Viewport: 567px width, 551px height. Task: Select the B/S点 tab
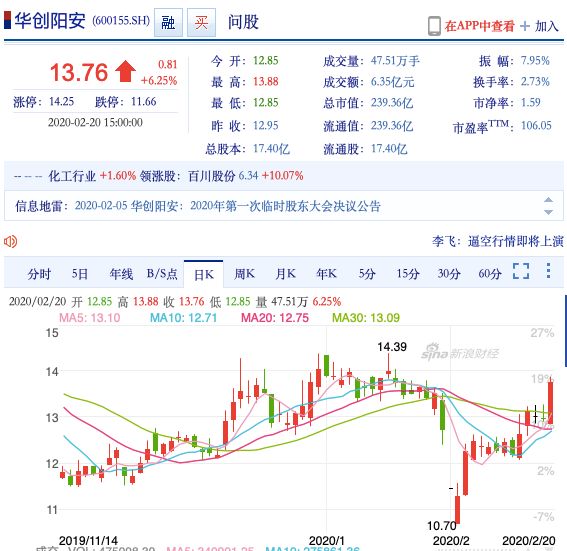click(x=162, y=274)
